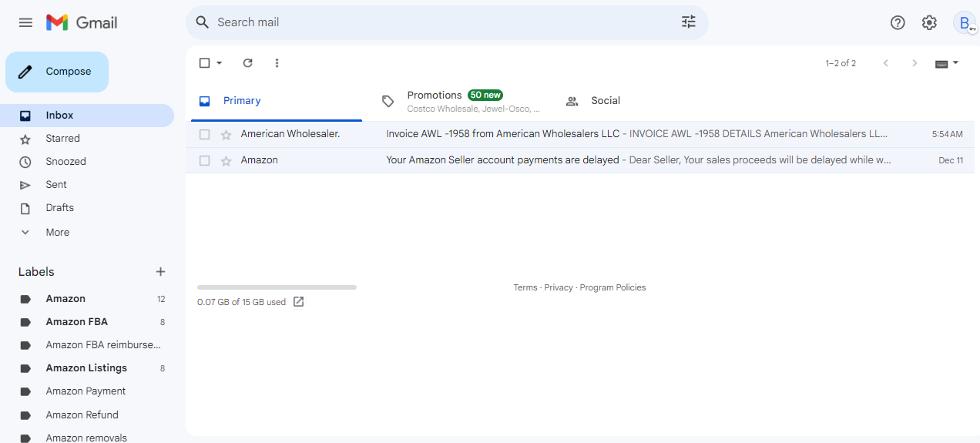Viewport: 980px width, 443px height.
Task: Open storage management external link icon
Action: coord(299,302)
